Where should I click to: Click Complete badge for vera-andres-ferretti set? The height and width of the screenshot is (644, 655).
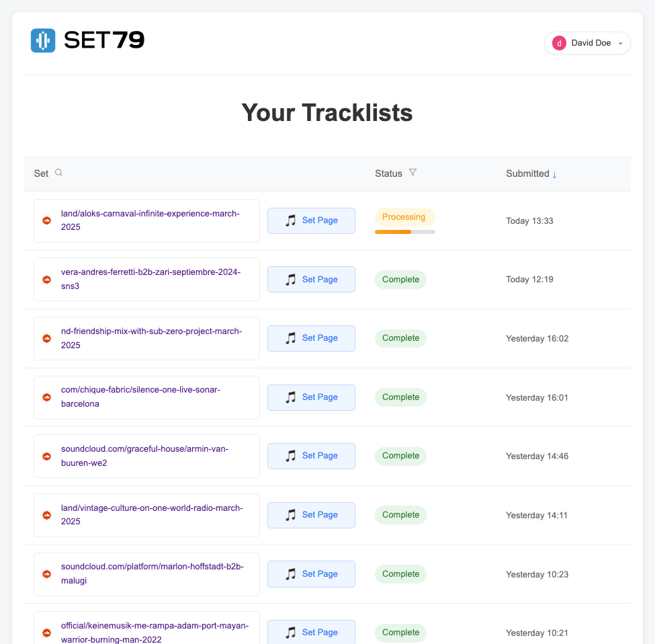pos(400,280)
